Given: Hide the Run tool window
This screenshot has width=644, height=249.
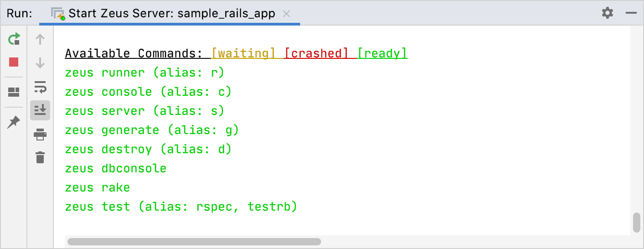Looking at the screenshot, I should click(631, 13).
